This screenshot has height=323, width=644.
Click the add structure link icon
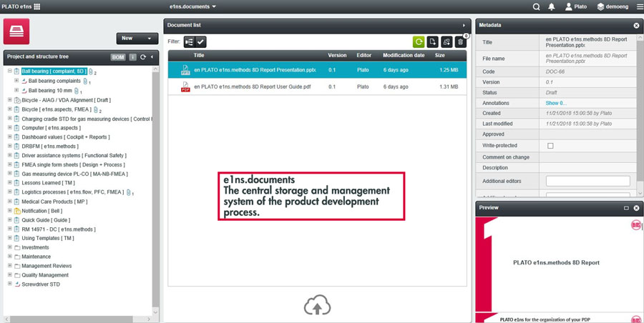pyautogui.click(x=447, y=41)
